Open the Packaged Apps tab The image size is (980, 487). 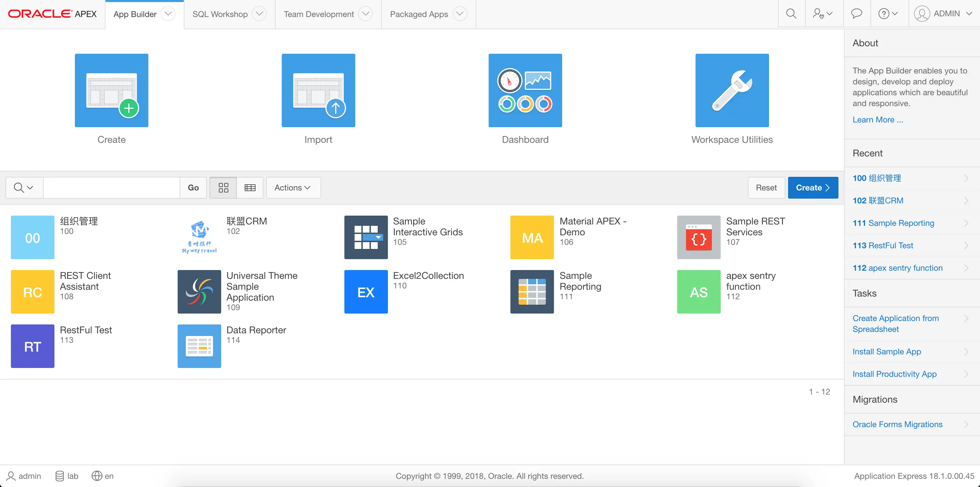pyautogui.click(x=419, y=14)
